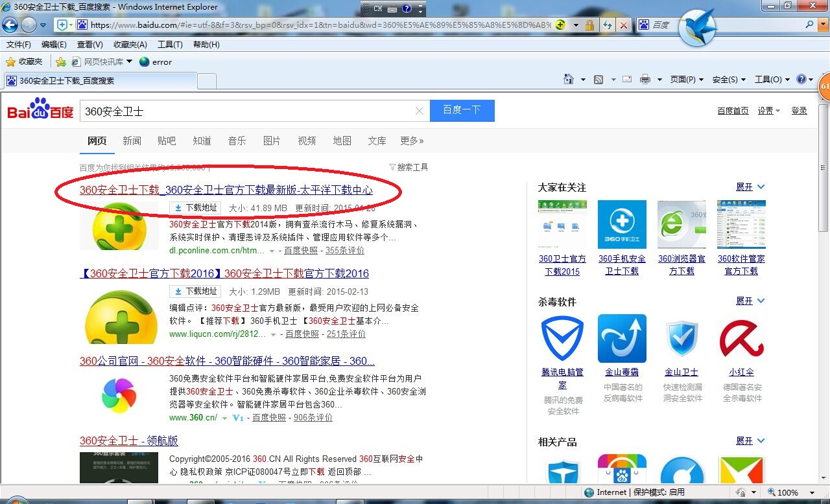
Task: Click the RSS feeds icon in command bar
Action: [x=599, y=79]
